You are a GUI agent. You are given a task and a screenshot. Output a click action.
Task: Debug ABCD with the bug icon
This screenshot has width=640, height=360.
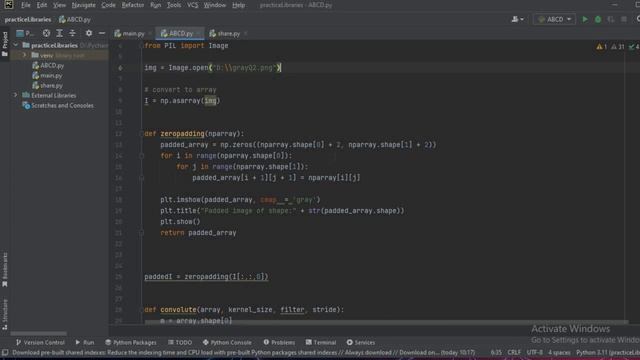coord(598,19)
